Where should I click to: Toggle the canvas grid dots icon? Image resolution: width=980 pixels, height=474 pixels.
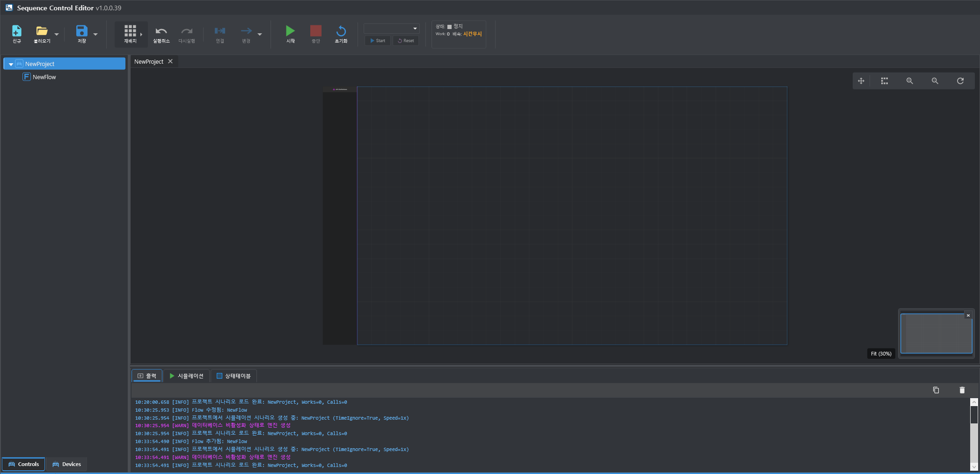tap(884, 81)
